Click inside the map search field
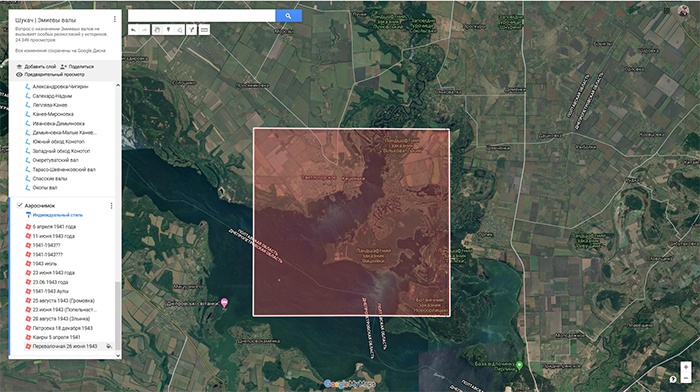This screenshot has width=700, height=392. (202, 16)
